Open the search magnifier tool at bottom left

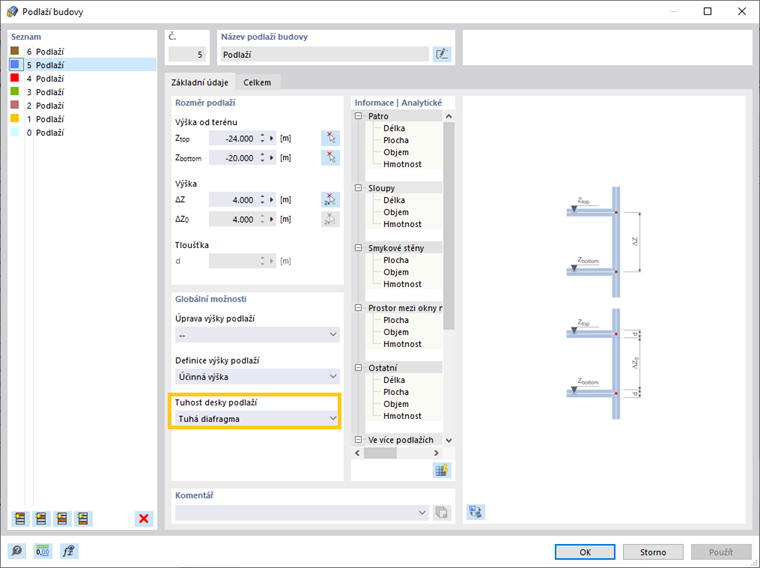click(x=16, y=551)
